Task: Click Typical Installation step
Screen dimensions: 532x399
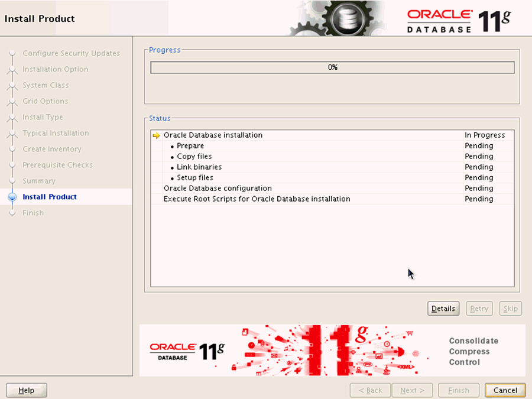Action: point(56,133)
